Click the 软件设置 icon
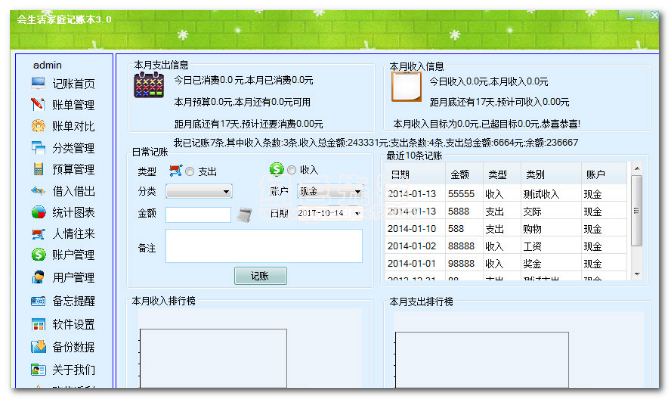The height and width of the screenshot is (399, 670). (38, 324)
